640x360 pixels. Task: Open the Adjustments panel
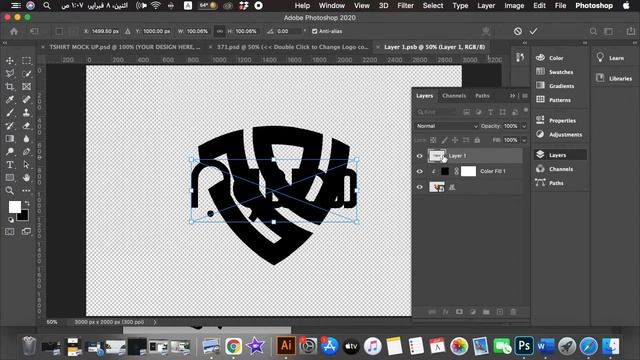tap(559, 134)
